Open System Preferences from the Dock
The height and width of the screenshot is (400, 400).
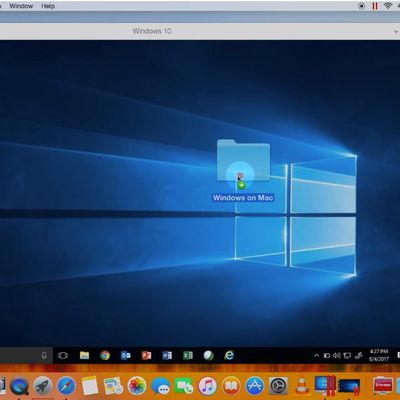pos(278,386)
